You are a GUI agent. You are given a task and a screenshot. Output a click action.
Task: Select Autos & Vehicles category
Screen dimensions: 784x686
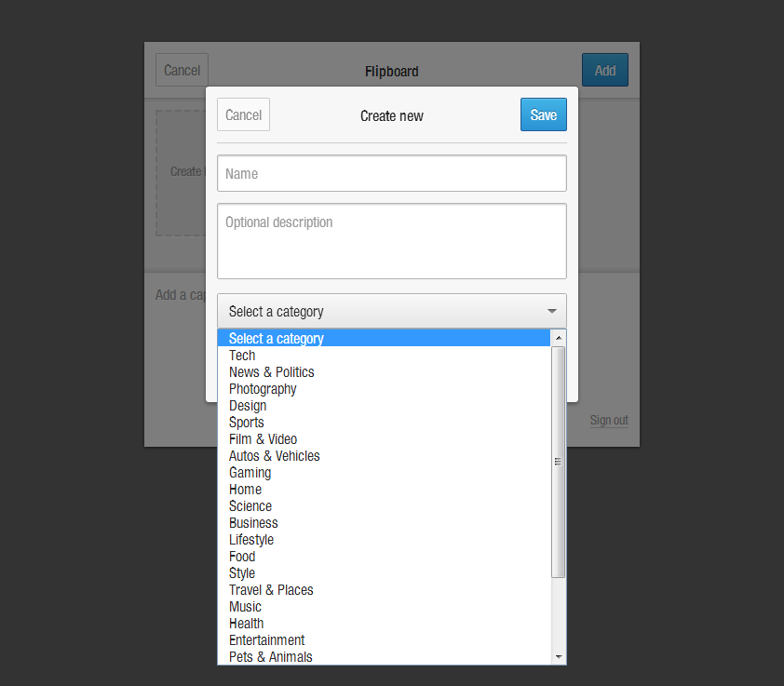click(x=384, y=455)
